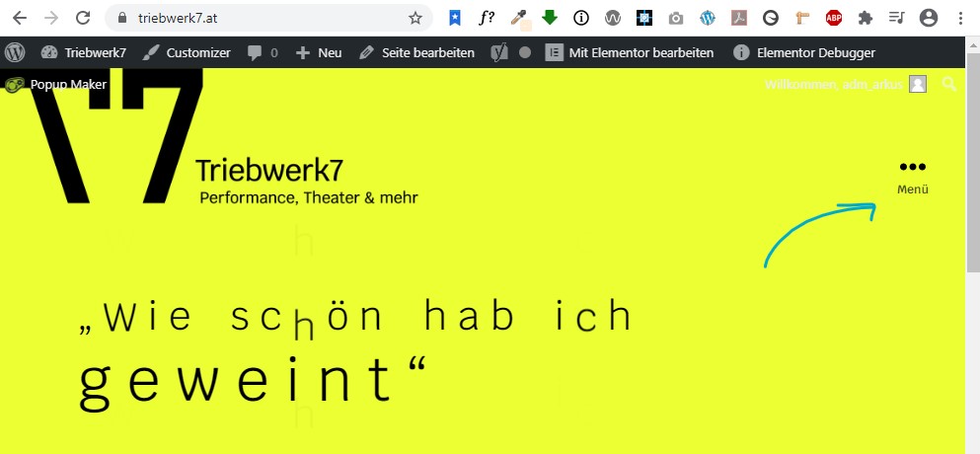Screen dimensions: 980x454
Task: Open the media control playlist icon
Action: tap(896, 18)
